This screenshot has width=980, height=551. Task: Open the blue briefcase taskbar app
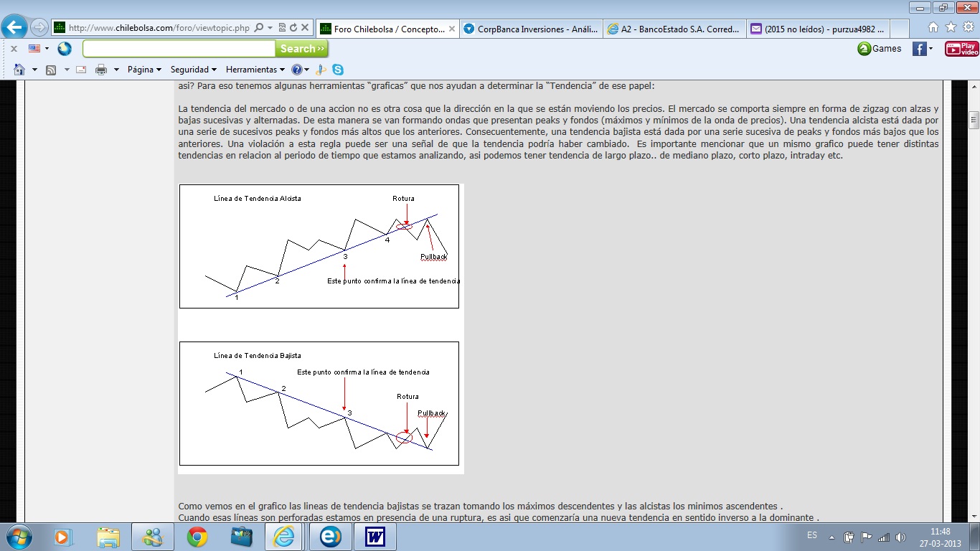click(x=242, y=537)
